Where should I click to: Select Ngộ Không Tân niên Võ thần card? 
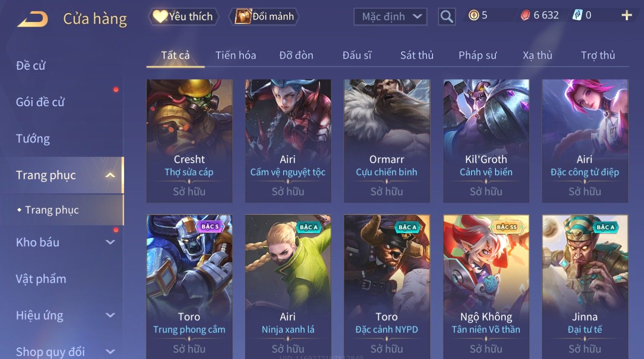click(x=486, y=287)
